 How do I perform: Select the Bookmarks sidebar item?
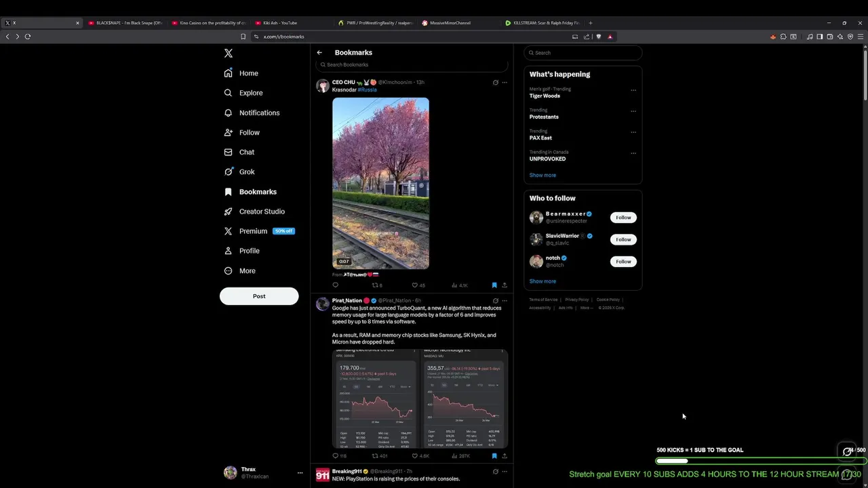click(x=250, y=192)
